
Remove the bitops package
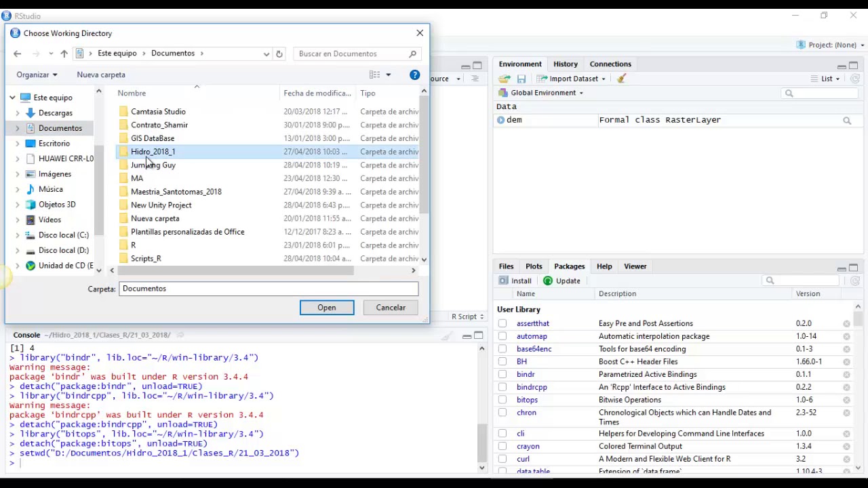(846, 401)
